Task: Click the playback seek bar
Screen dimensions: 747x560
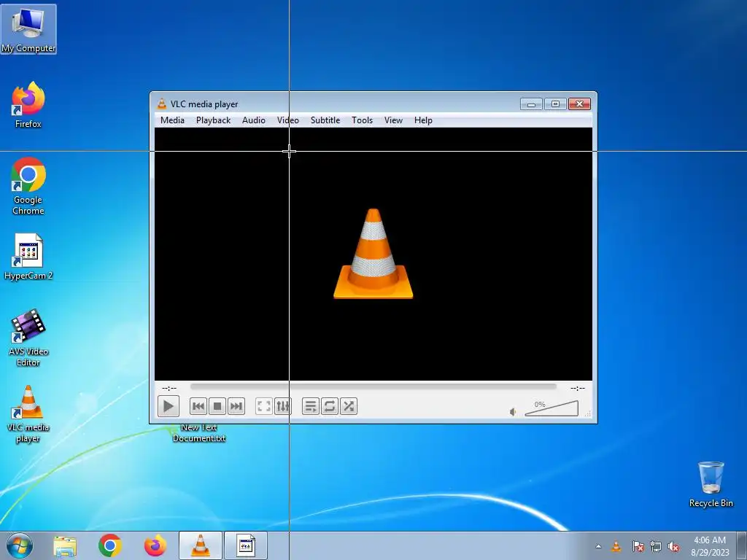Action: [x=373, y=386]
